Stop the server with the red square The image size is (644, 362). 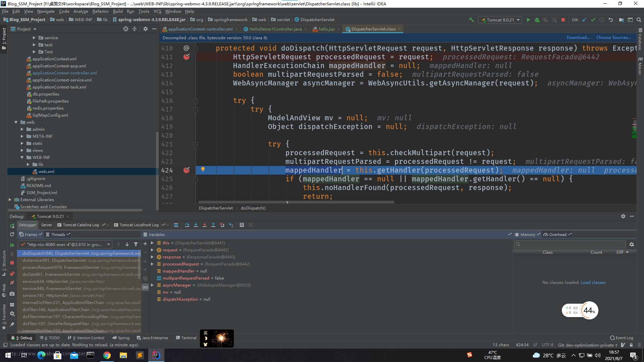[x=563, y=20]
